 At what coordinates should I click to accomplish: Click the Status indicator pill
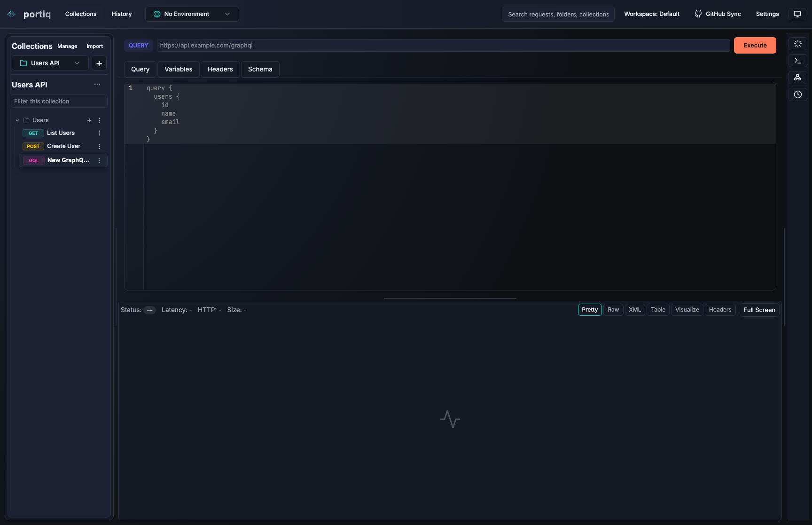[149, 310]
